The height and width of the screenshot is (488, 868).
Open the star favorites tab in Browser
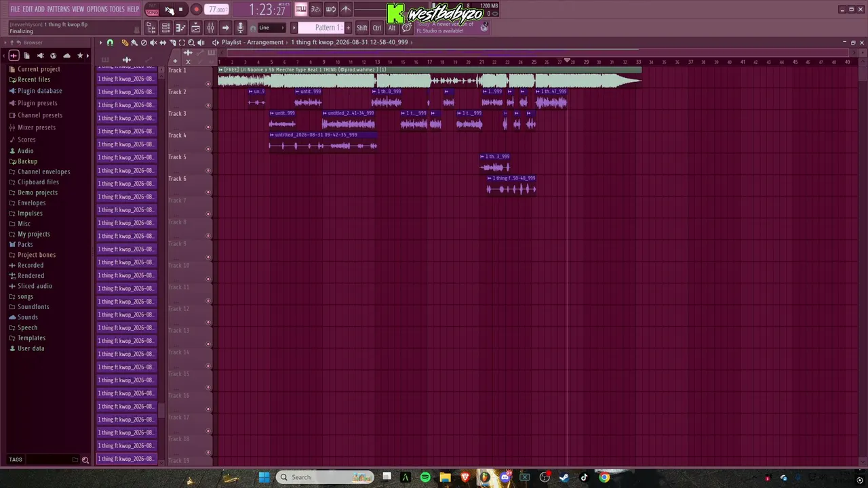[80, 56]
